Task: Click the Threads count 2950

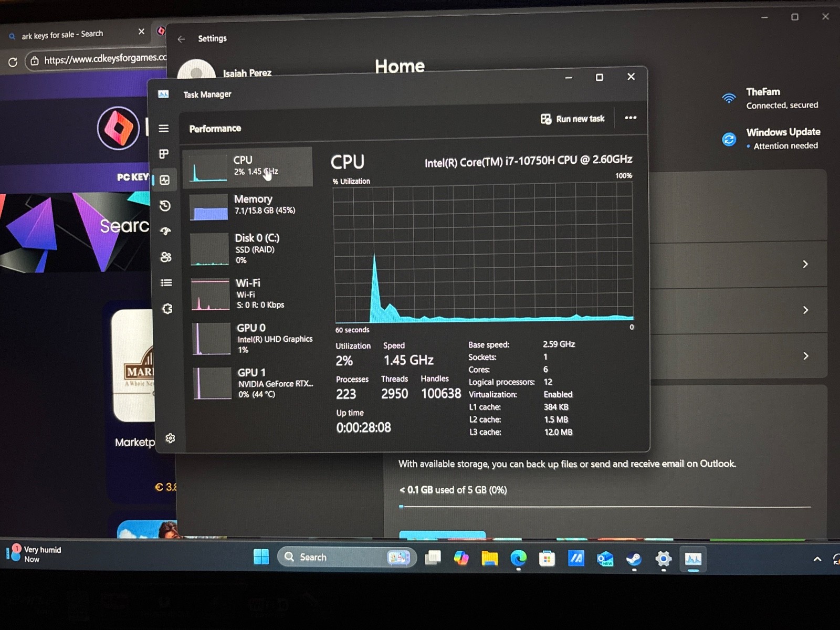Action: click(395, 394)
